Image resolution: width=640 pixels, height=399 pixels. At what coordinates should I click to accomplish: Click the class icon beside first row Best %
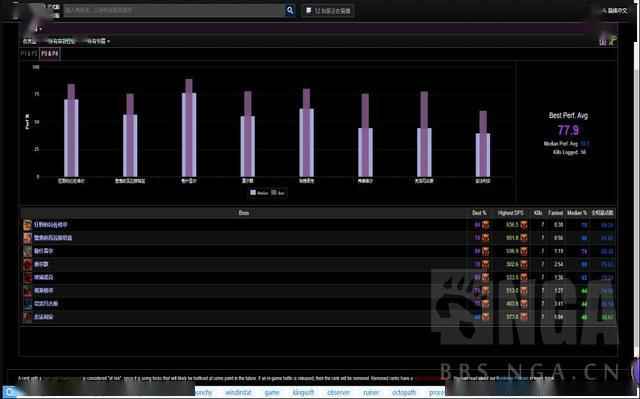click(x=485, y=225)
